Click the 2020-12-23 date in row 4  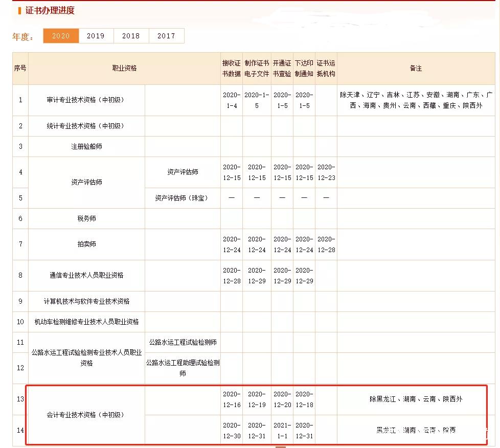click(x=326, y=172)
